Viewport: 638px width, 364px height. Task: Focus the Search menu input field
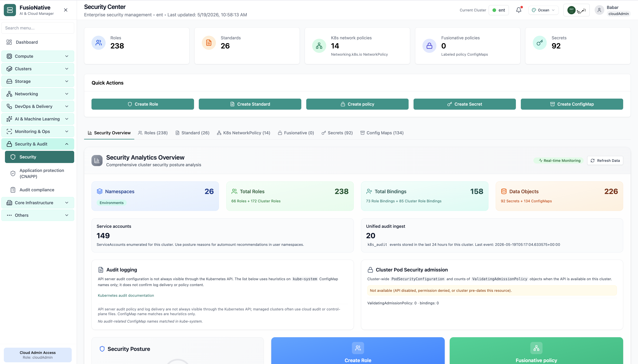point(38,28)
